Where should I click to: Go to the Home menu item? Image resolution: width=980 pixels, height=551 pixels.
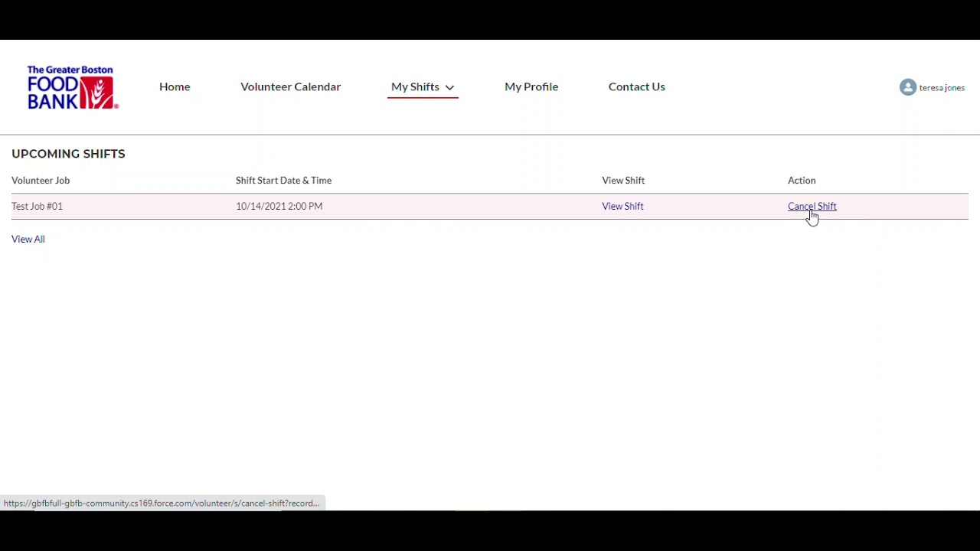pos(175,86)
